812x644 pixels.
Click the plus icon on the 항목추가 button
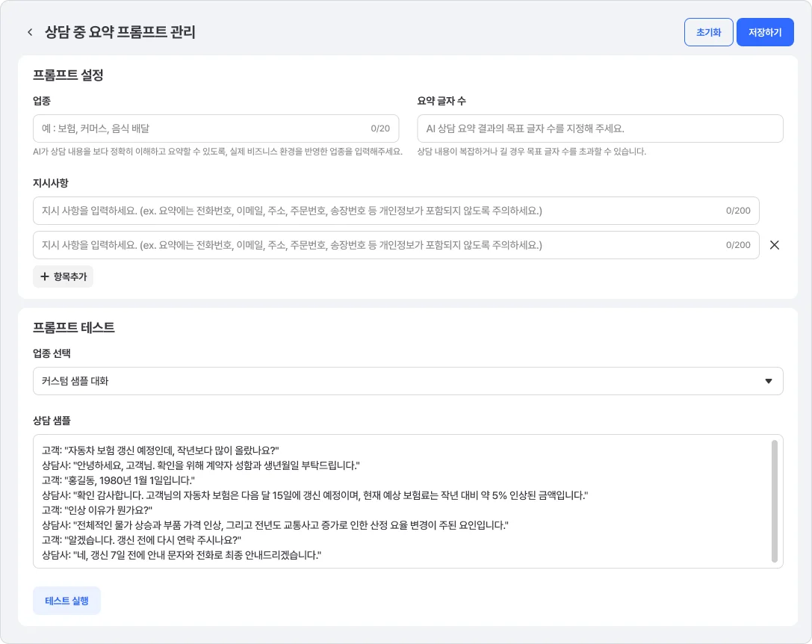point(45,276)
